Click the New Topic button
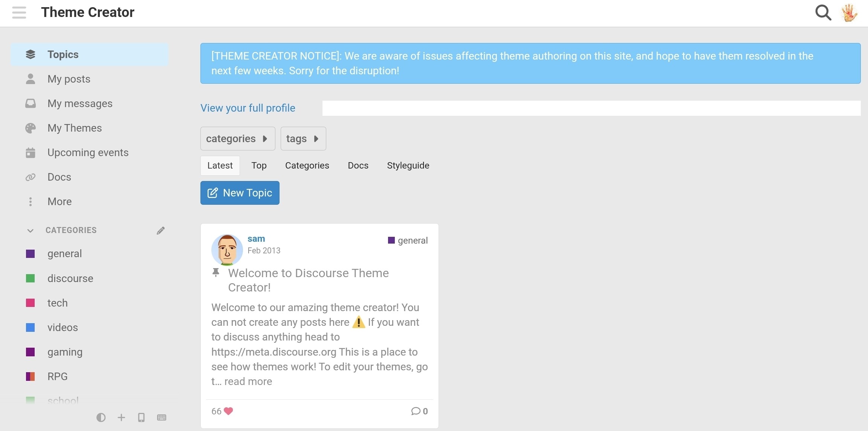Viewport: 868px width, 431px height. (240, 193)
